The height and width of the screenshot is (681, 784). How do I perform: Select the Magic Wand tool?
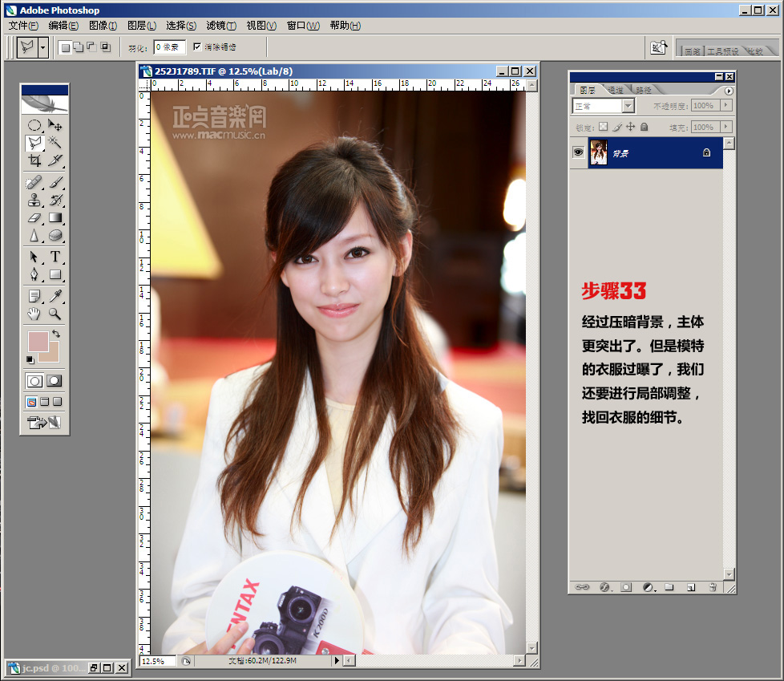[55, 143]
